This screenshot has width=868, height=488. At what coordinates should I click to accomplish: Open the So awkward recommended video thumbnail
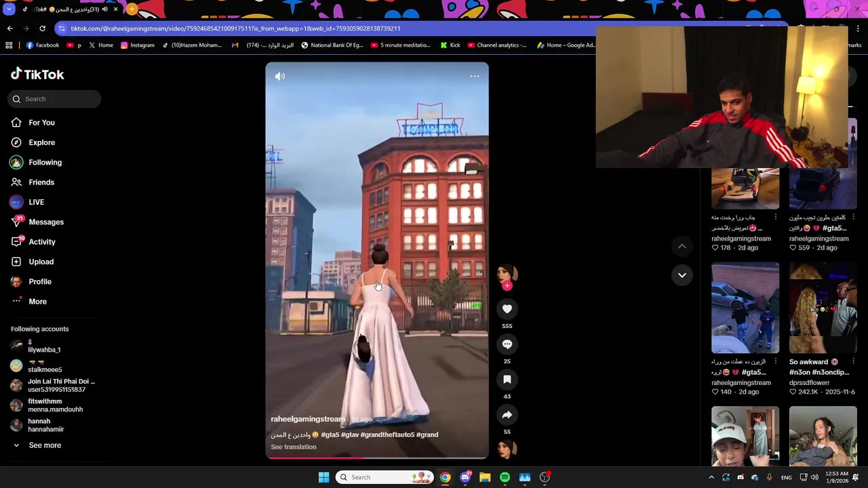[x=823, y=308]
